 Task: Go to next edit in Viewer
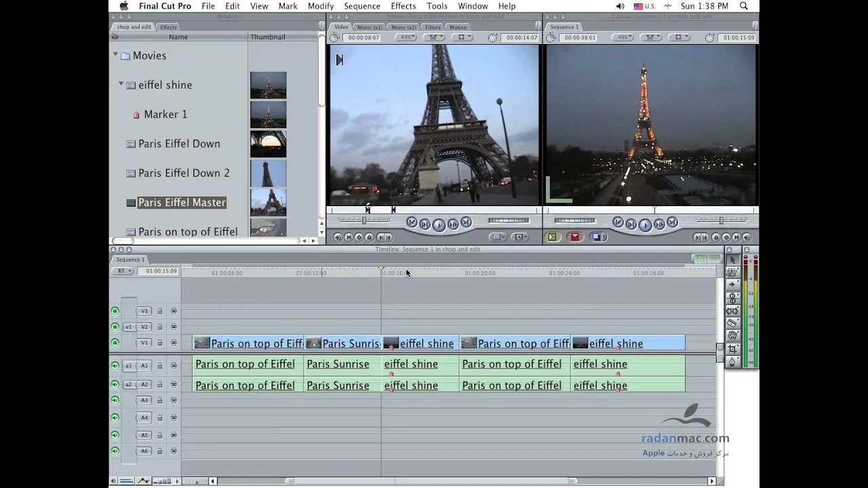pos(466,222)
